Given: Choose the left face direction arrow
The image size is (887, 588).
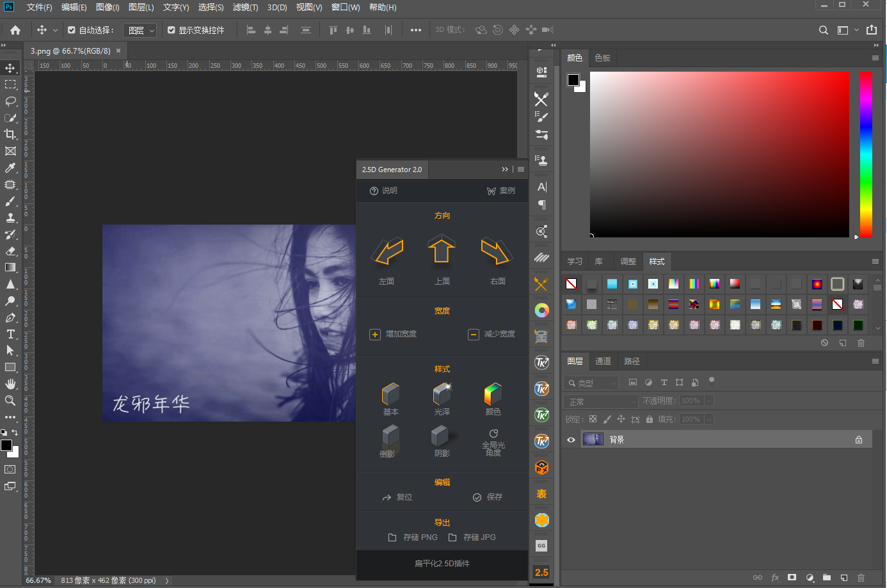Looking at the screenshot, I should tap(387, 251).
